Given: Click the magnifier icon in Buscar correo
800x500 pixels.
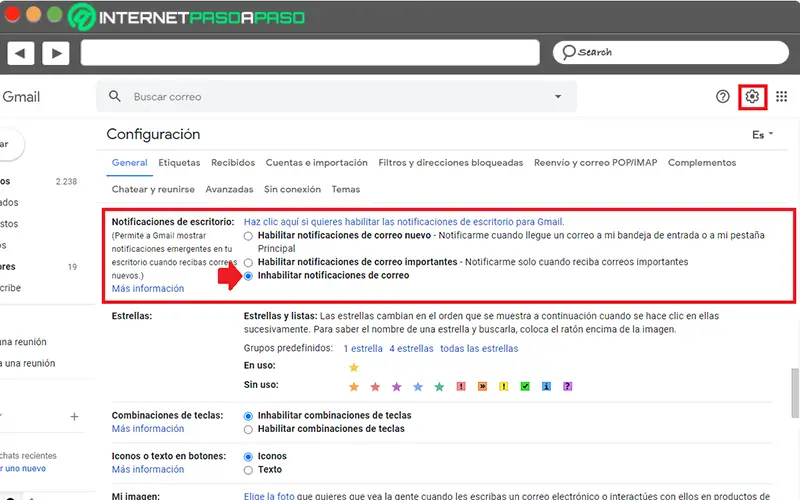Looking at the screenshot, I should 115,96.
